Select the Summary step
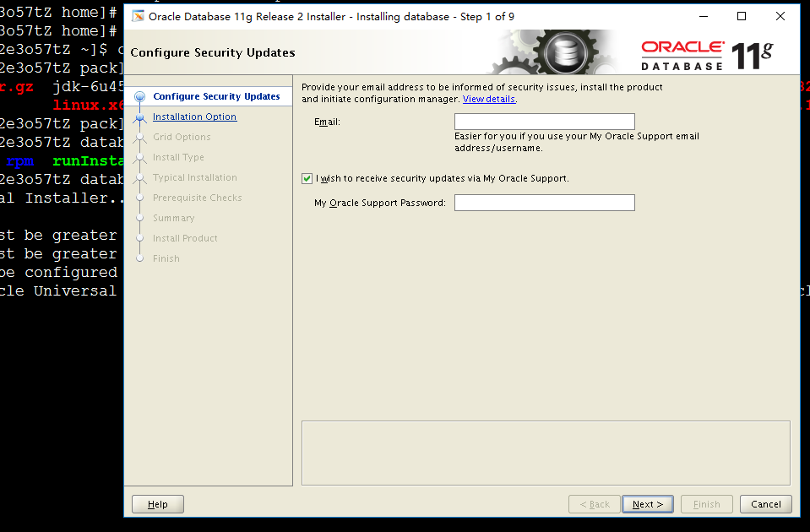This screenshot has width=810, height=532. click(174, 218)
